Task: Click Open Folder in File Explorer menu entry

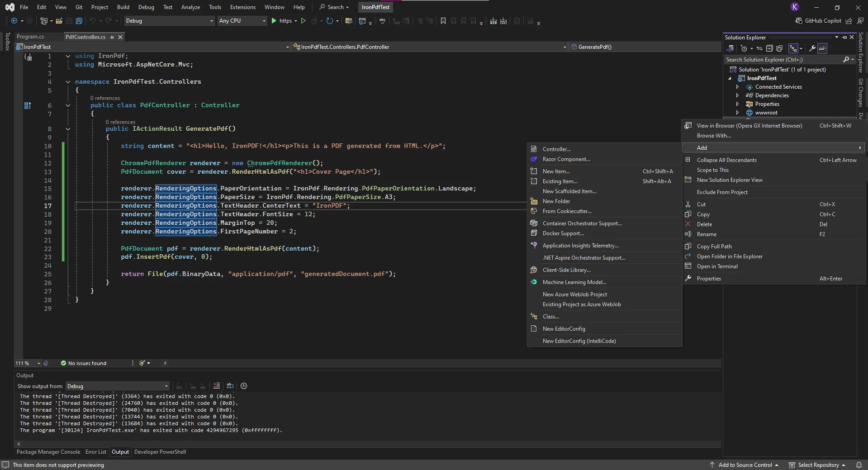Action: [x=774, y=256]
